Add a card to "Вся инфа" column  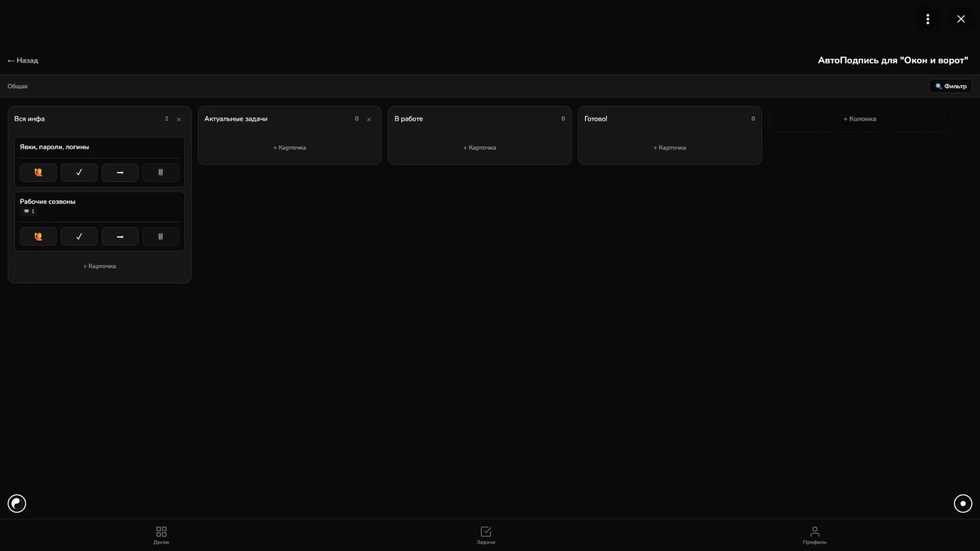(99, 266)
